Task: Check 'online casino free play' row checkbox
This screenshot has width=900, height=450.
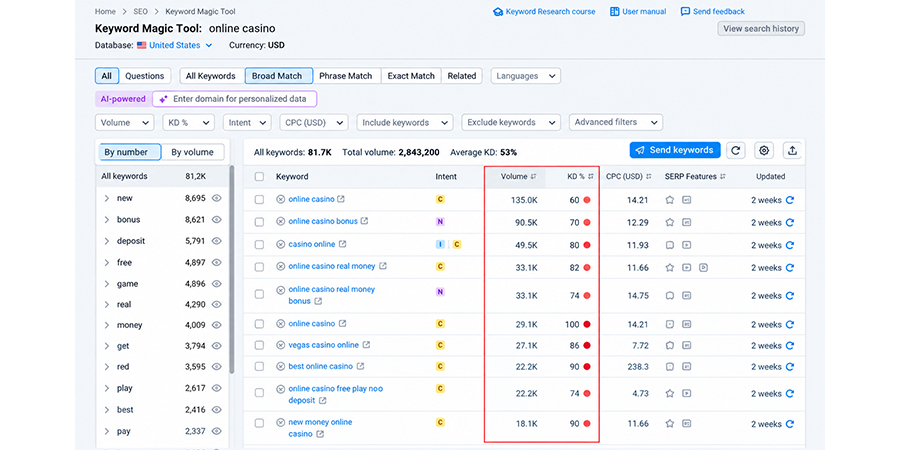Action: tap(259, 393)
